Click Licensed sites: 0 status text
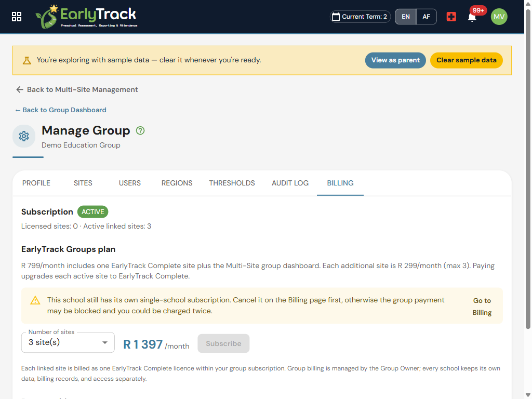The image size is (532, 399). click(49, 227)
